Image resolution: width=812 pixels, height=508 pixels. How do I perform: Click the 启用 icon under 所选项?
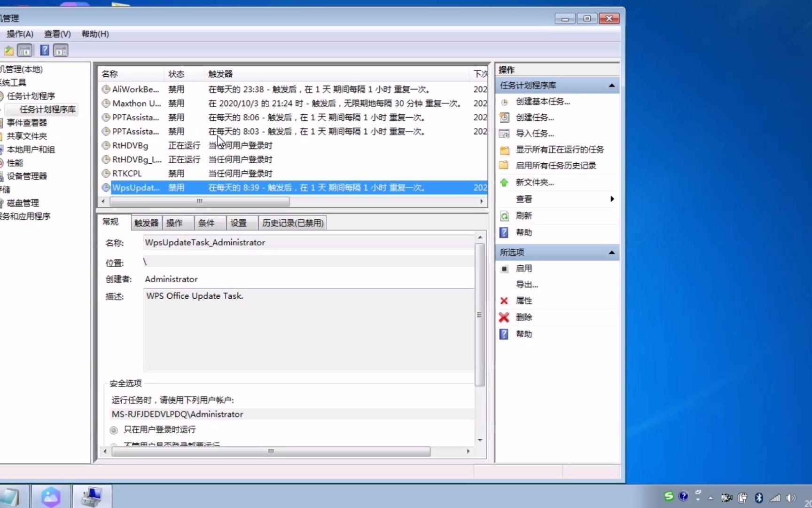504,269
